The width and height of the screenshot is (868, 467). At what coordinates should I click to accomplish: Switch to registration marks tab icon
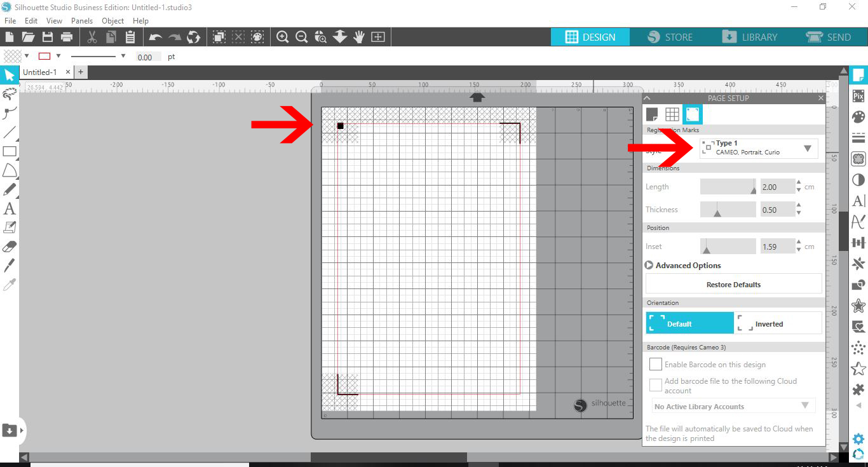pos(693,114)
